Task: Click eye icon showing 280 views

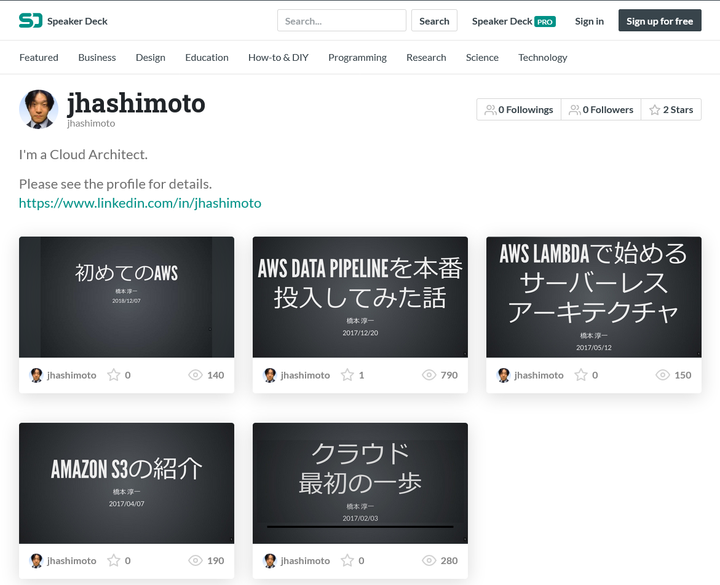Action: pos(429,561)
